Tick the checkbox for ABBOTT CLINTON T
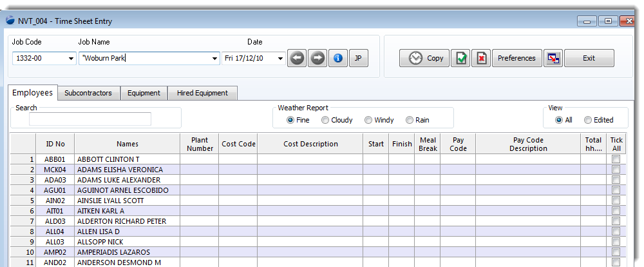This screenshot has width=644, height=267. (616, 159)
